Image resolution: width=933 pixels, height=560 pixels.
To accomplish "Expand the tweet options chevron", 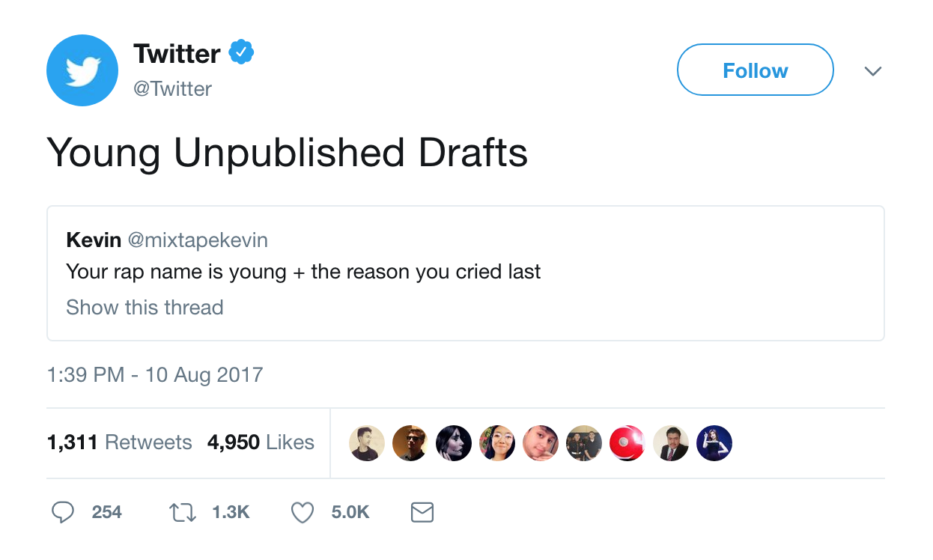I will pos(872,71).
